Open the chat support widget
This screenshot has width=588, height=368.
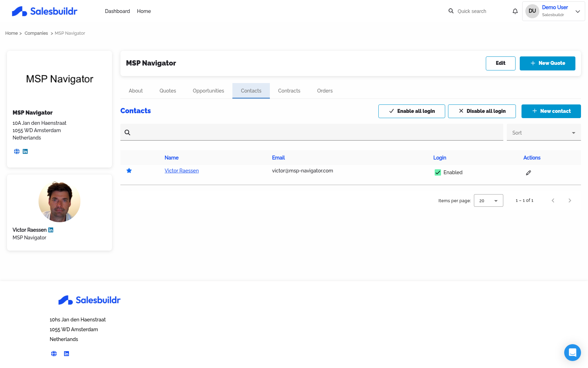tap(573, 353)
